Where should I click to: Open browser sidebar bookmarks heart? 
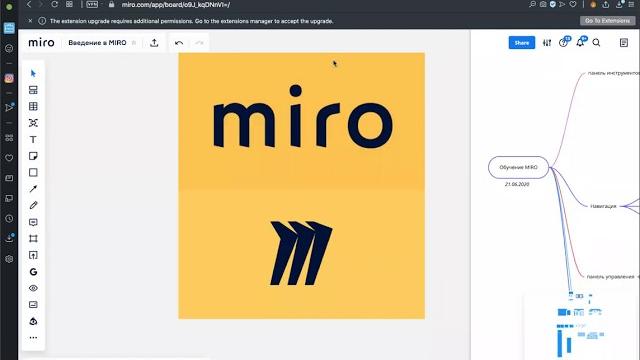(x=9, y=158)
